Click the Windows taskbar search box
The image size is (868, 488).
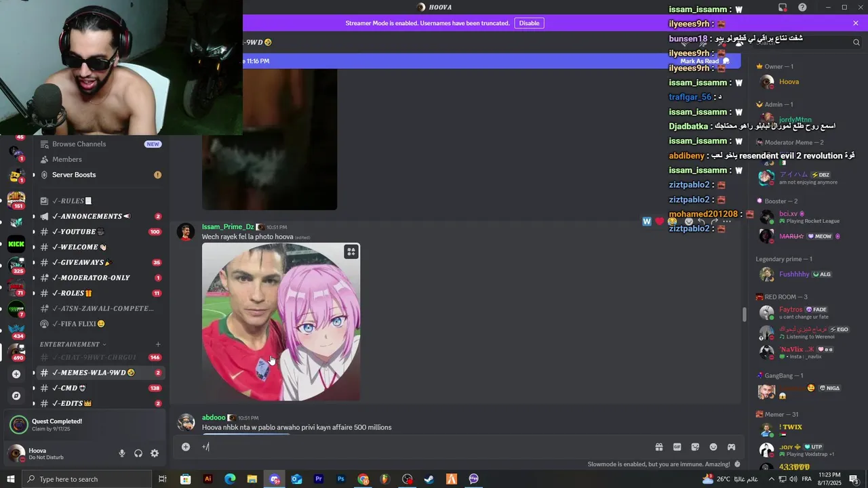pos(88,479)
